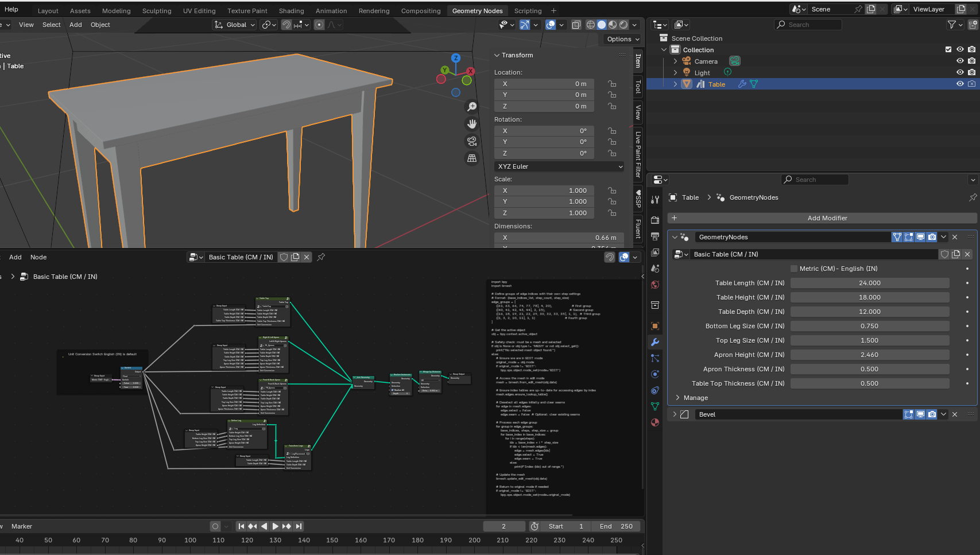980x555 pixels.
Task: Enable fake user shield for Basic Table modifier group
Action: (x=944, y=254)
